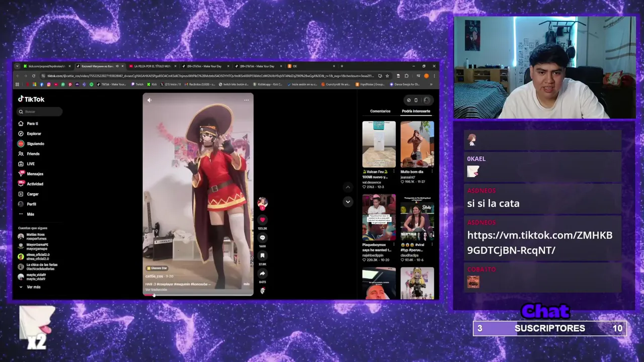Expand caption with 'más'
Viewport: 644px width, 362px height.
pos(247,284)
